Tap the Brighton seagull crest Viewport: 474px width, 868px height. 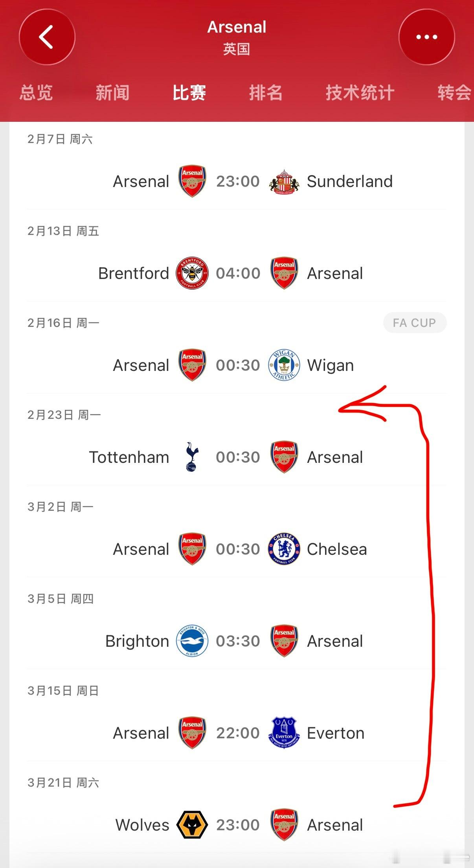pyautogui.click(x=192, y=641)
